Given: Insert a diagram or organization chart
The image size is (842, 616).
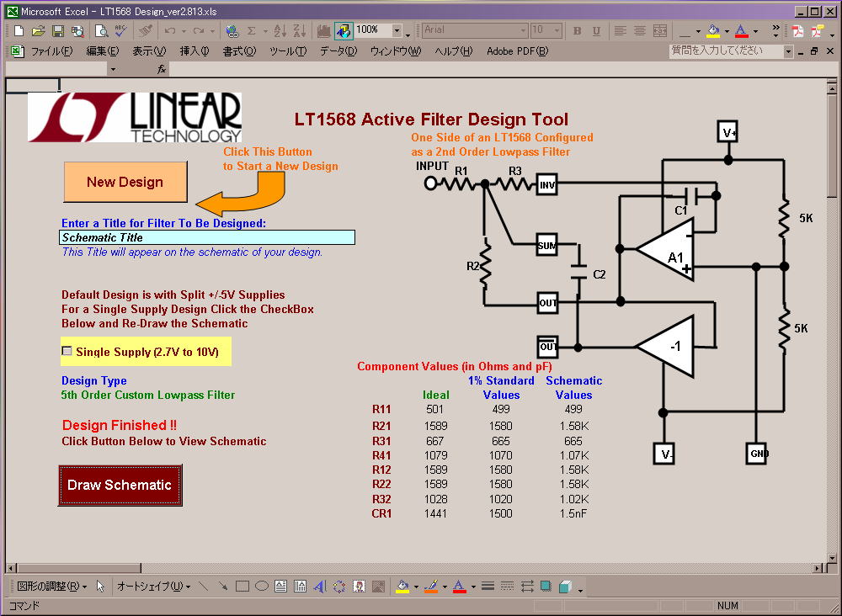Looking at the screenshot, I should [339, 587].
